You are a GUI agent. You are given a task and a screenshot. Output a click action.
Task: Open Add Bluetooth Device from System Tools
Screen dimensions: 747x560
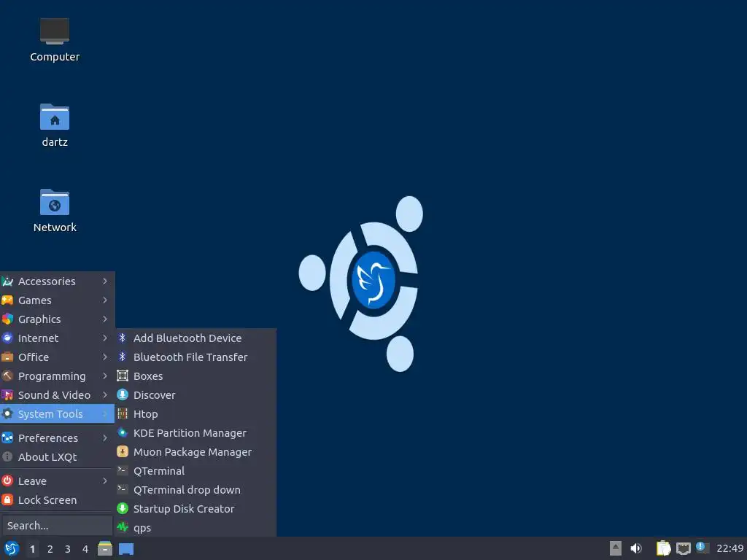click(x=196, y=338)
